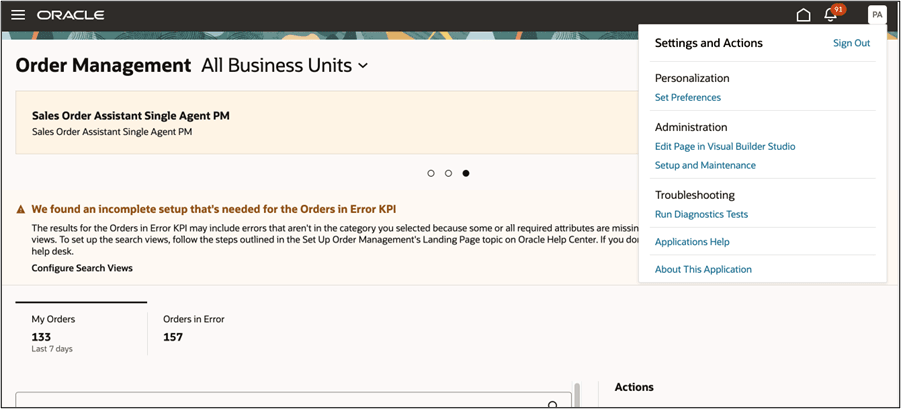Open the hamburger navigation menu

point(18,15)
